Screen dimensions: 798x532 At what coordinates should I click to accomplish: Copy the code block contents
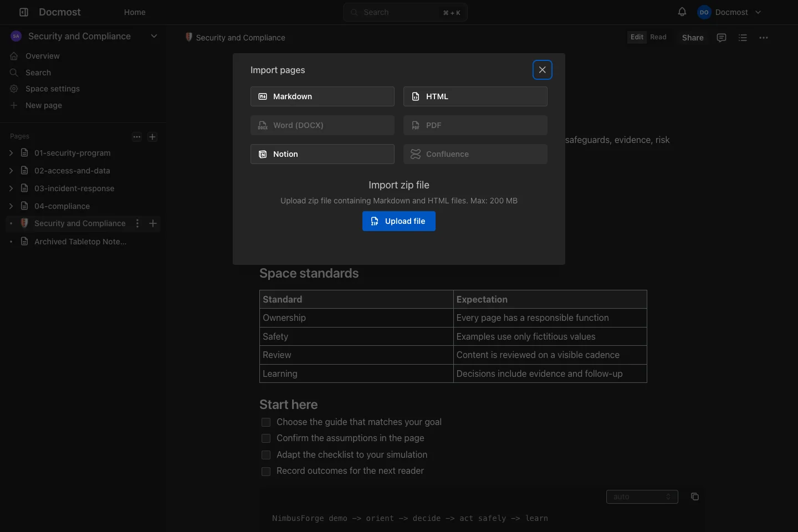[695, 497]
